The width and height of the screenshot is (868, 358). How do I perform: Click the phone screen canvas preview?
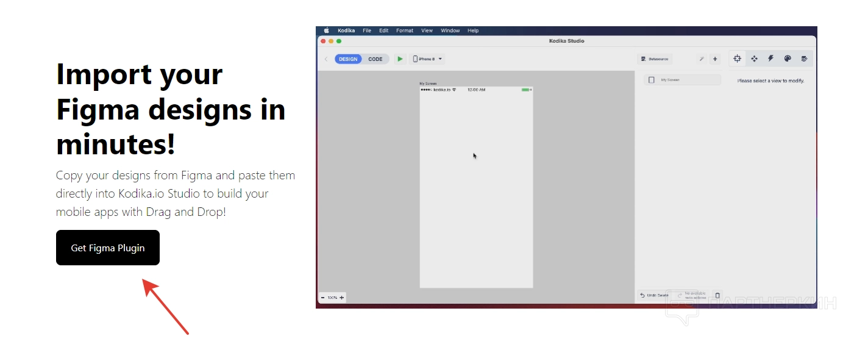point(476,187)
